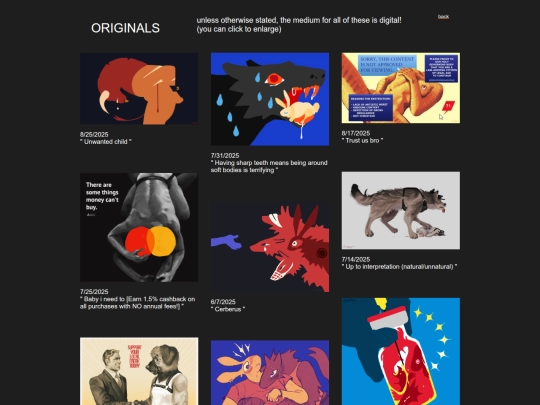Click the 7/31/2025 date label
This screenshot has width=540, height=405.
[225, 156]
